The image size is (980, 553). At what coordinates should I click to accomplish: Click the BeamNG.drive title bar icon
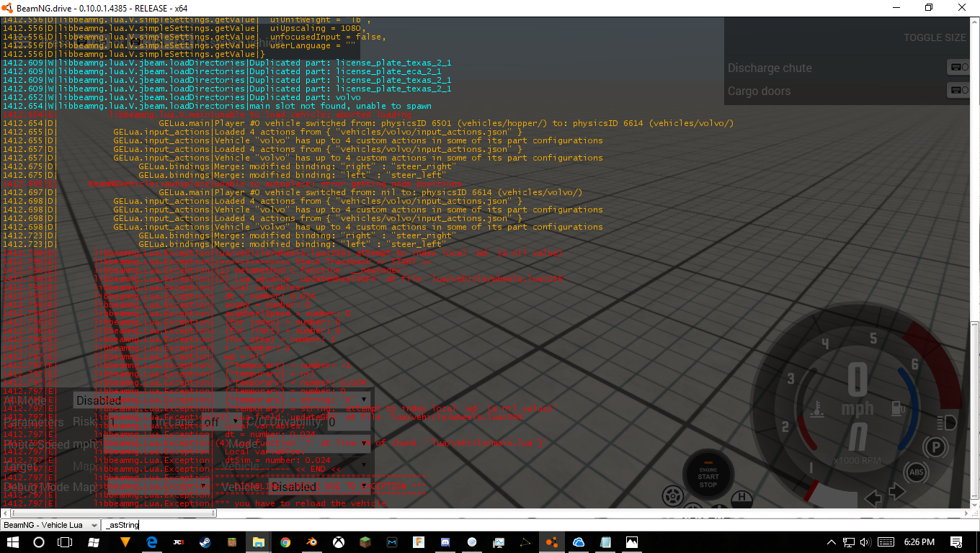8,7
